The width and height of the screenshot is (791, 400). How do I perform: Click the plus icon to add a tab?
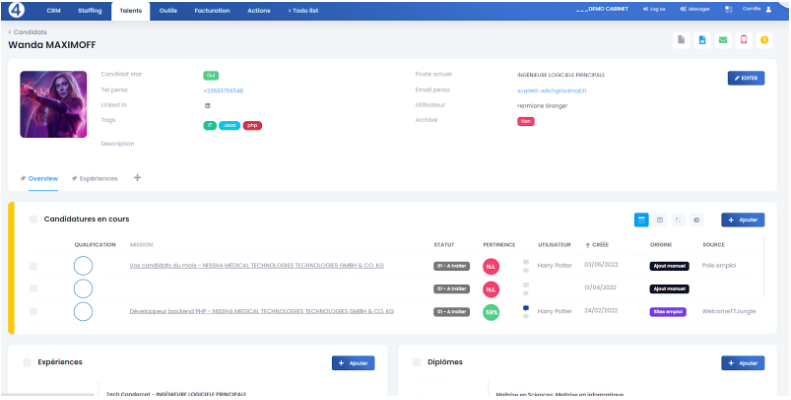point(137,178)
